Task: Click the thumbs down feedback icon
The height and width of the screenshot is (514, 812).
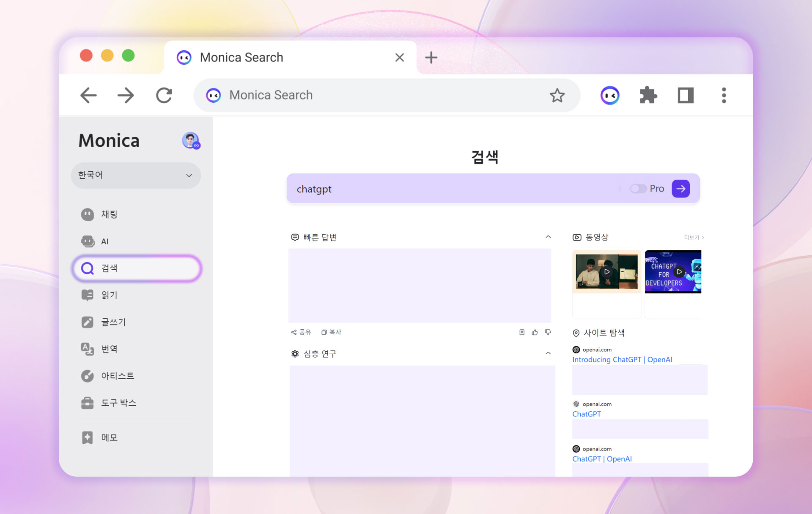Action: click(x=548, y=333)
